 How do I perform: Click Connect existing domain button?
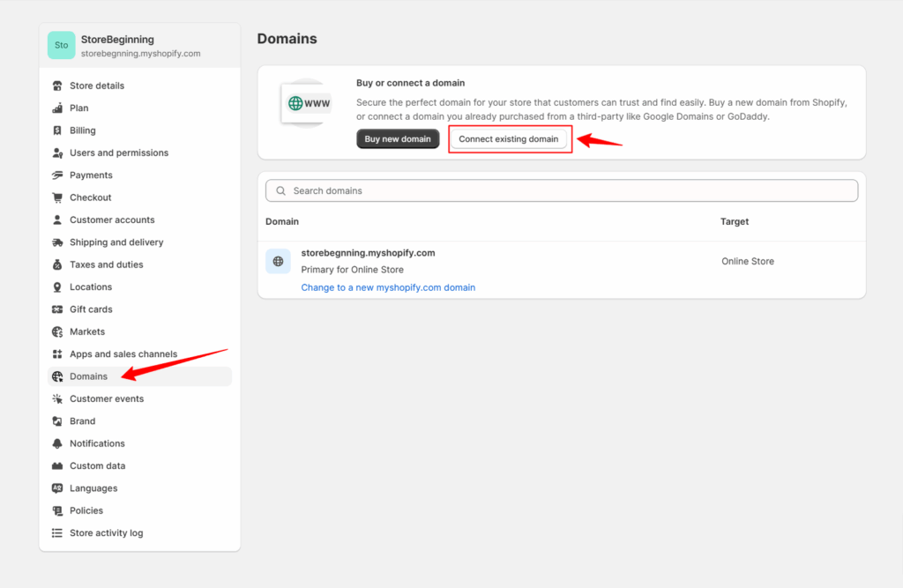click(508, 139)
